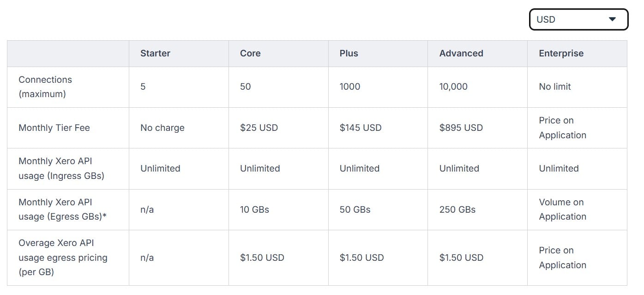
Task: Click the Core column header
Action: pyautogui.click(x=250, y=53)
